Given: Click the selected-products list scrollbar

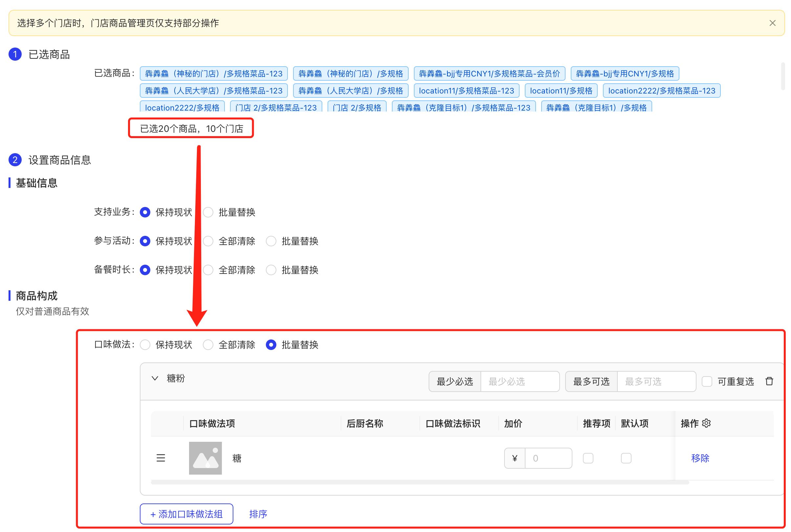Looking at the screenshot, I should [783, 76].
